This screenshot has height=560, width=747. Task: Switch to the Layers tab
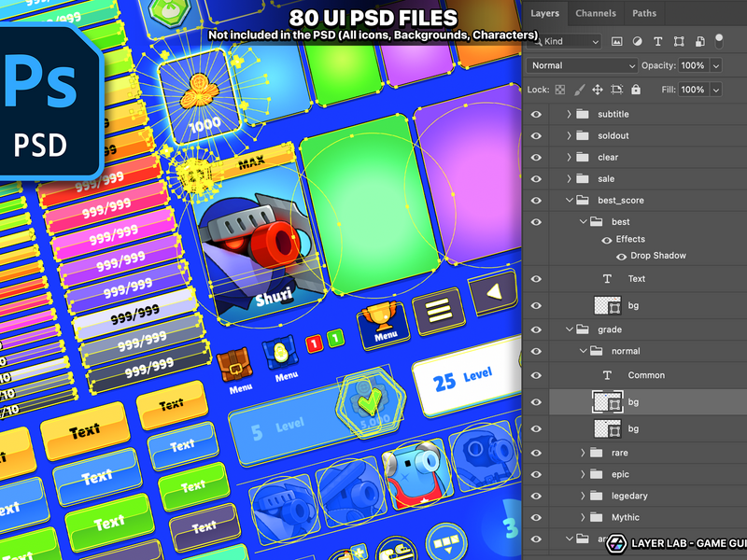click(x=544, y=13)
